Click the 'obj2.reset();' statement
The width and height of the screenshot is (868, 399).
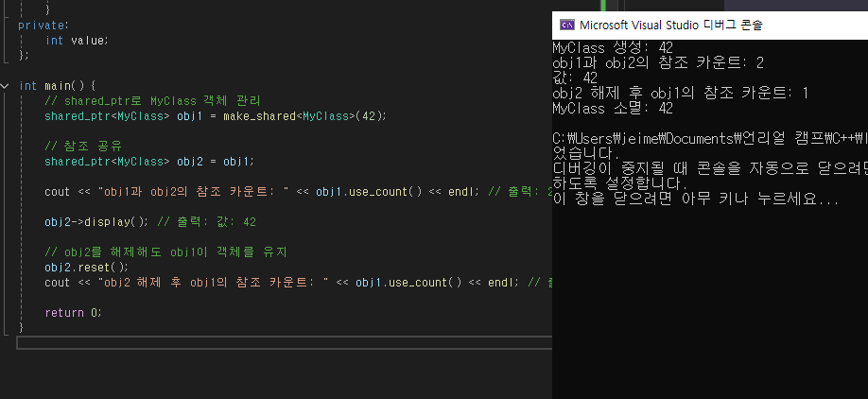point(86,268)
